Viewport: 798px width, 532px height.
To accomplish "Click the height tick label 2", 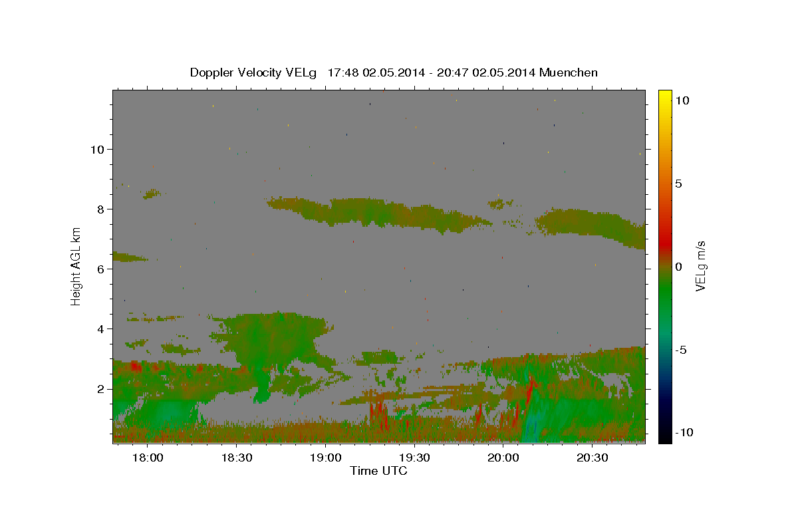I will click(x=101, y=388).
